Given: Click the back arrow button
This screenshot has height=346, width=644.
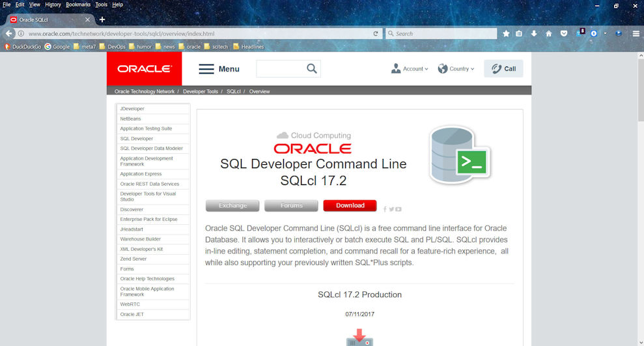Looking at the screenshot, I should [x=10, y=33].
